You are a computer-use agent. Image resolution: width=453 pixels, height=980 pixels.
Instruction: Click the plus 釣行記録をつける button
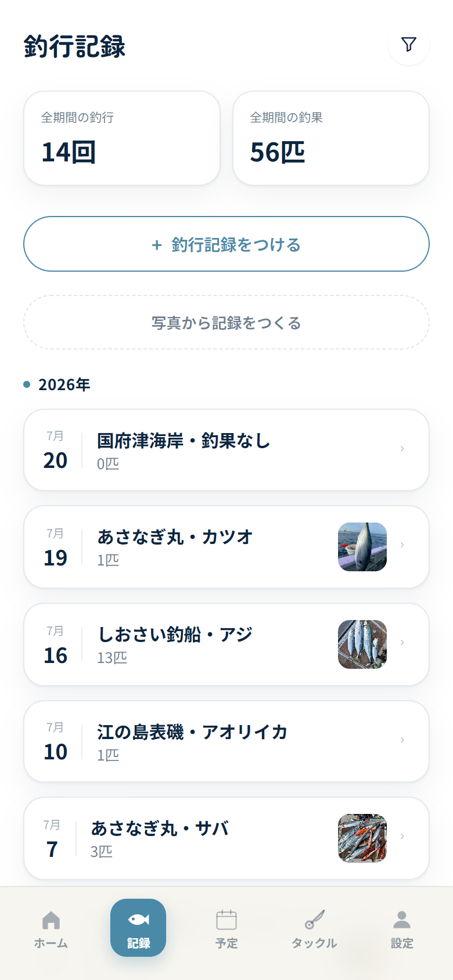pos(227,244)
